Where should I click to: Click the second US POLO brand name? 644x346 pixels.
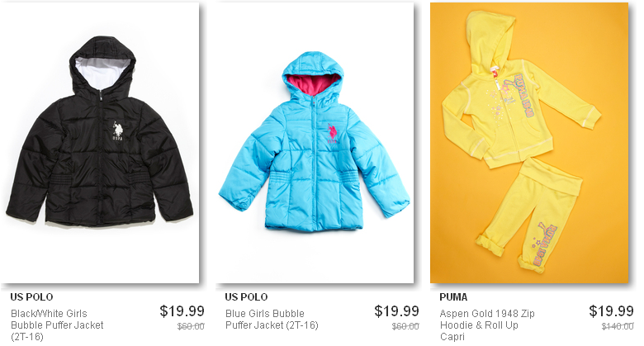pyautogui.click(x=246, y=296)
